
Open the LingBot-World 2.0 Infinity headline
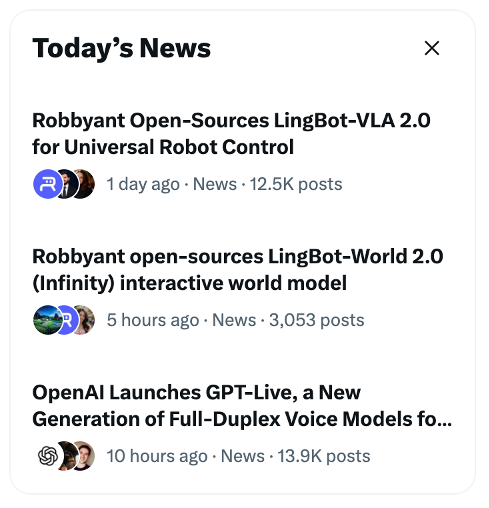tap(238, 270)
